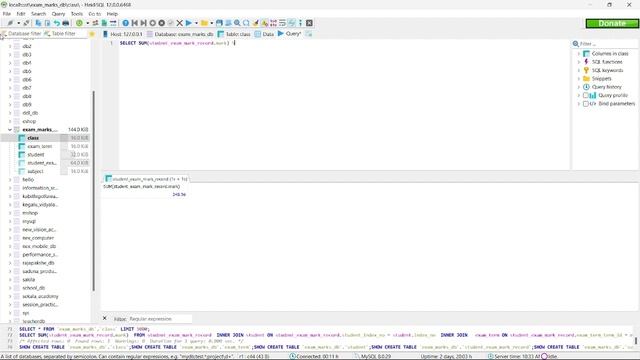This screenshot has height=360, width=640.
Task: Jump to last row icon
Action: tap(143, 23)
